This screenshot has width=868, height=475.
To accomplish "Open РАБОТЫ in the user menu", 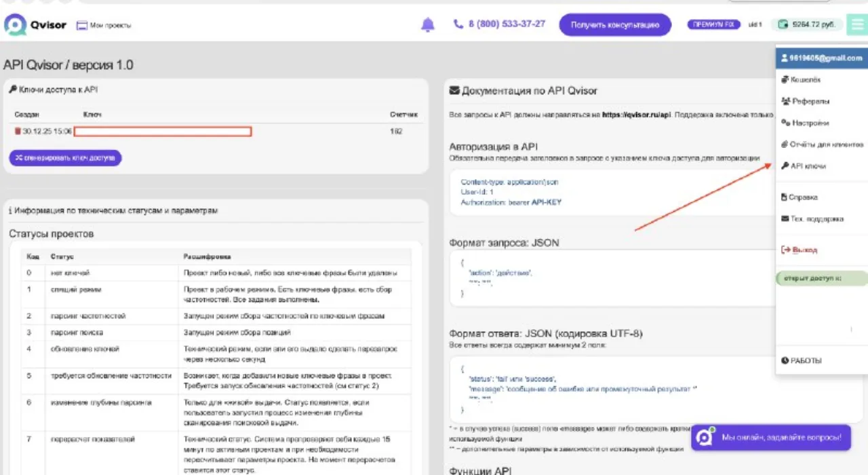I will tap(802, 360).
